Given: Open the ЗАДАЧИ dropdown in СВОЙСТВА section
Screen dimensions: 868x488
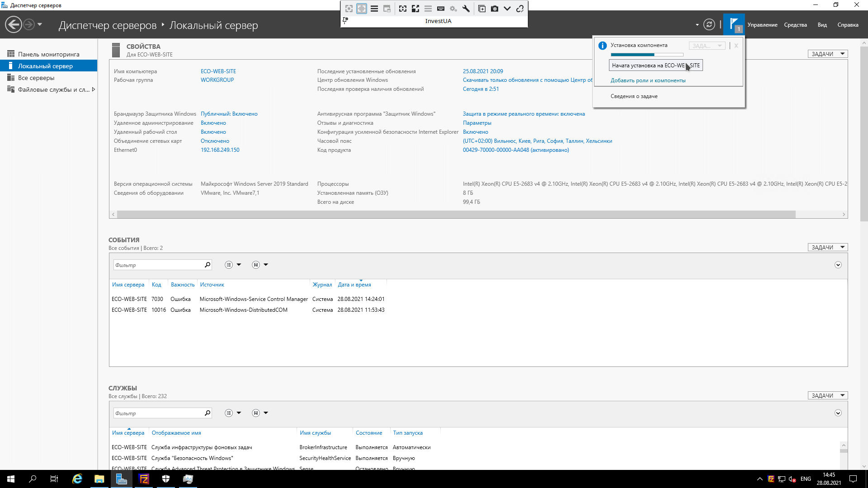Looking at the screenshot, I should [827, 54].
